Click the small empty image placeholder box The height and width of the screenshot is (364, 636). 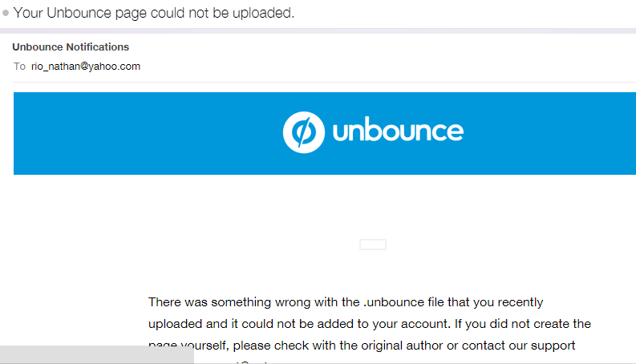[373, 245]
